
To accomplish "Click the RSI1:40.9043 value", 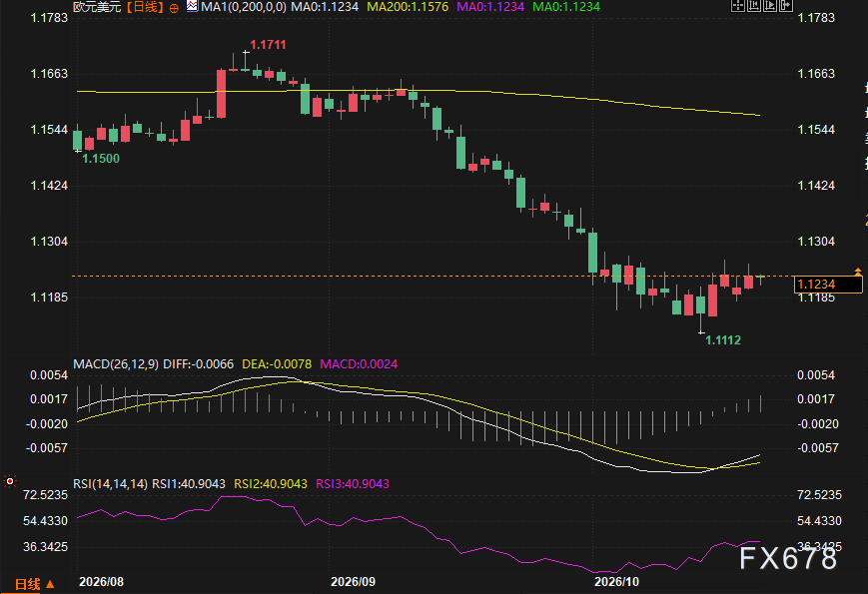I will point(189,483).
